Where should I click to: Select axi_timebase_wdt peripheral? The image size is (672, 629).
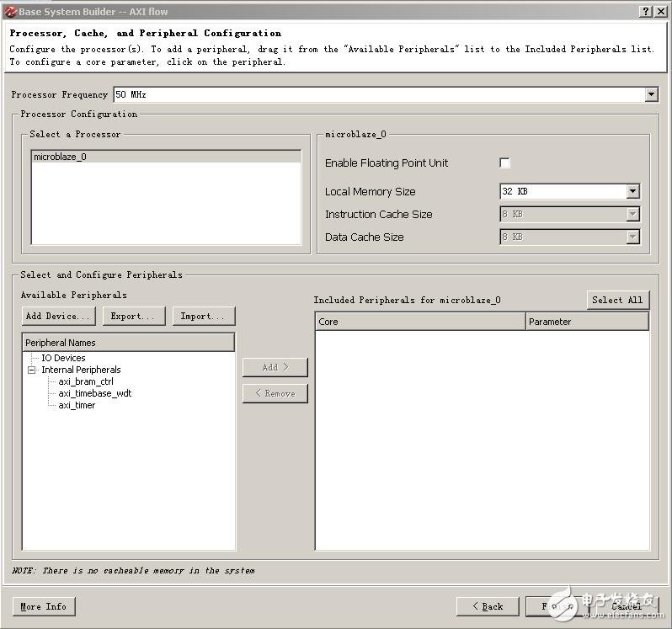tap(94, 393)
